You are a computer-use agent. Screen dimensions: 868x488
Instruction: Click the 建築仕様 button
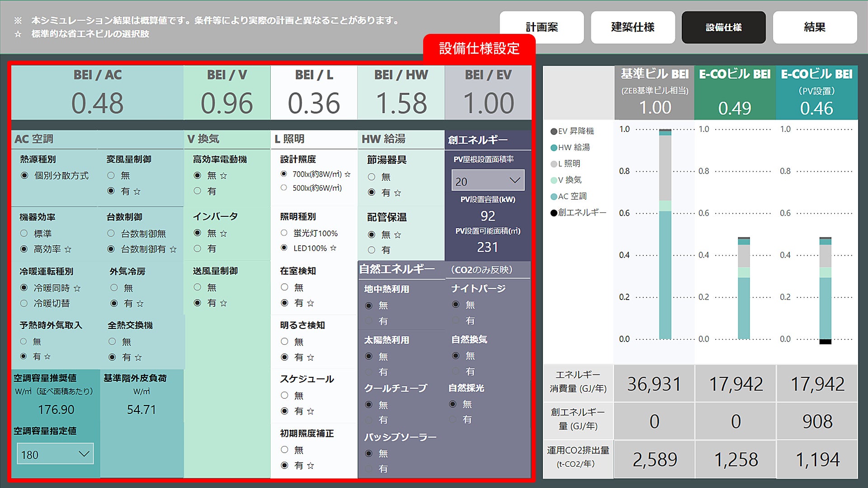(632, 27)
